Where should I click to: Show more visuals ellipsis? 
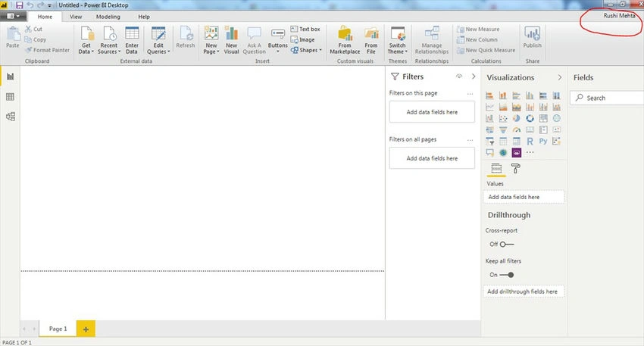tap(530, 152)
